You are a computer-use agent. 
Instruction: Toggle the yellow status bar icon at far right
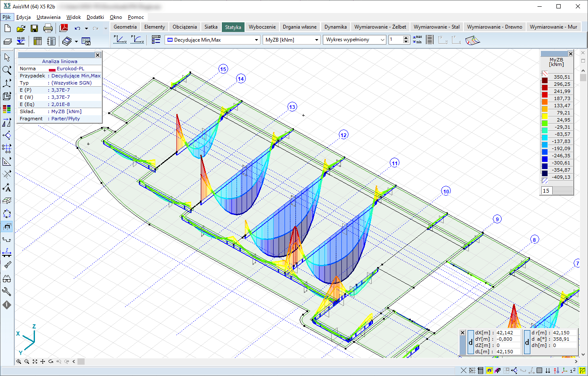point(583,371)
